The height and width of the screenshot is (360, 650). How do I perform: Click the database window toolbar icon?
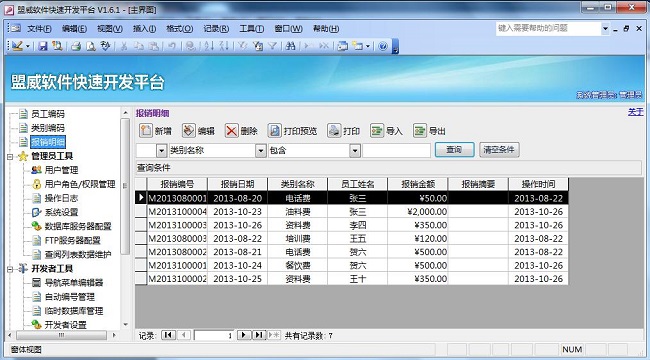342,46
